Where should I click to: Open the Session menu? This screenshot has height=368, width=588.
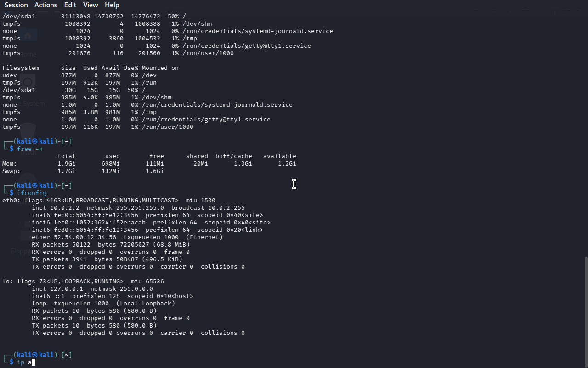point(16,5)
